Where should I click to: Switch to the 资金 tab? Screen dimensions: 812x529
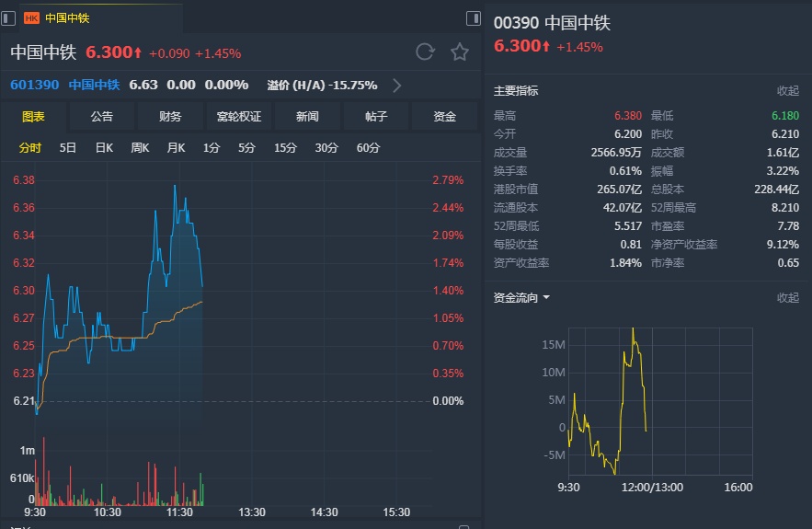pos(445,117)
